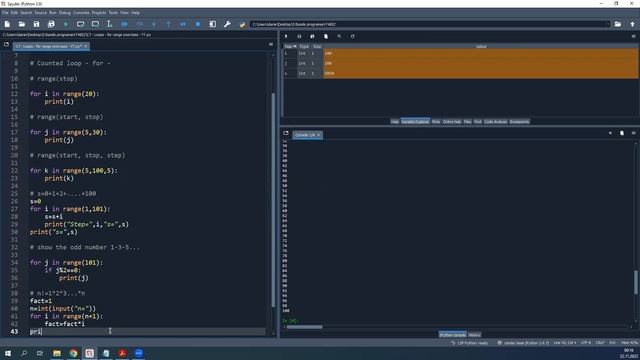Viewport: 640px width, 360px height.
Task: Open the Consoles menu
Action: pyautogui.click(x=81, y=13)
